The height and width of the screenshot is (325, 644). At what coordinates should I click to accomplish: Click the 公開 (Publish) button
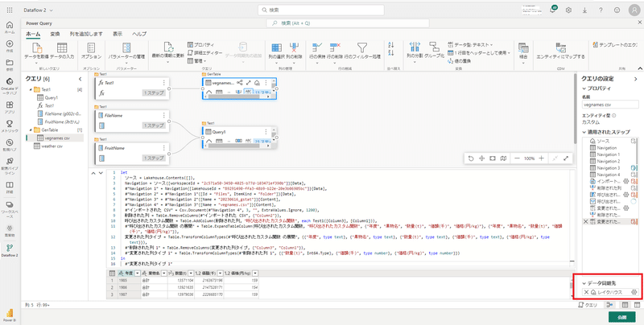pos(622,317)
